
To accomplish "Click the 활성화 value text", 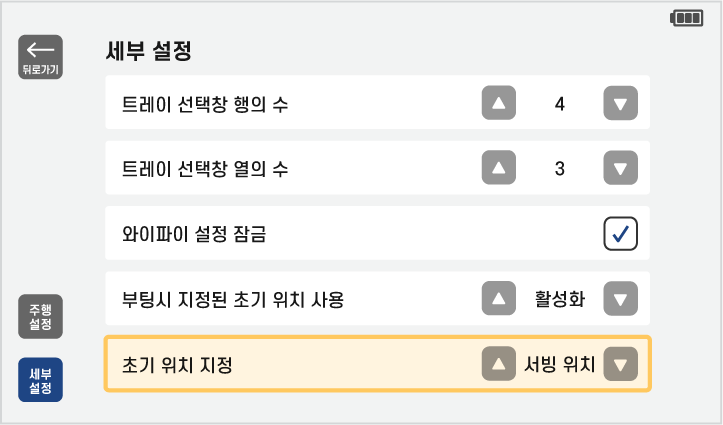I will coord(560,299).
